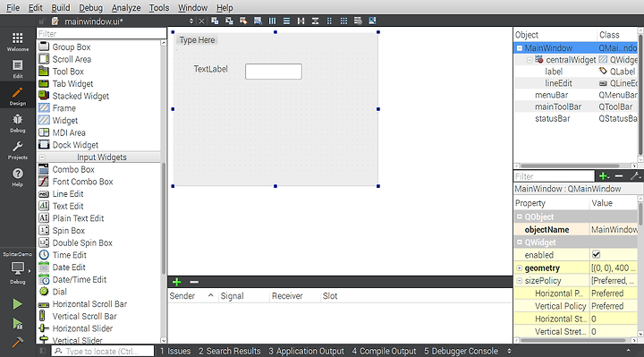Switch to Edit mode in sidebar
Viewport: 644px width, 357px height.
18,69
